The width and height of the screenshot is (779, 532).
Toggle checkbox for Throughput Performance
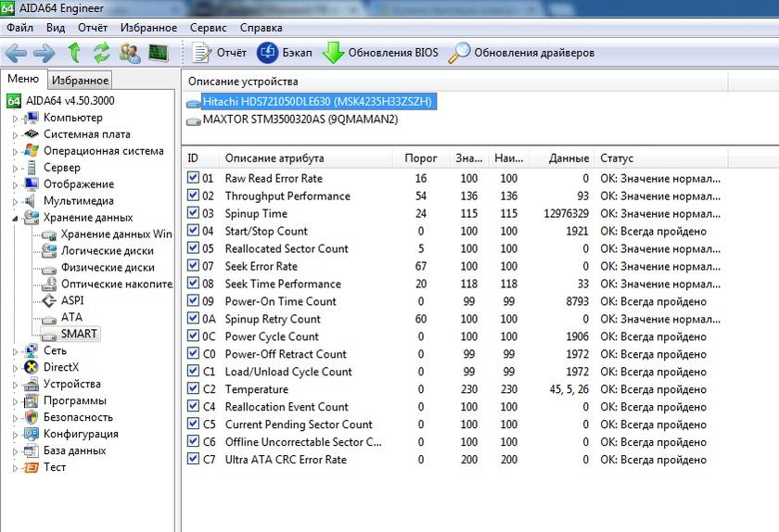193,196
